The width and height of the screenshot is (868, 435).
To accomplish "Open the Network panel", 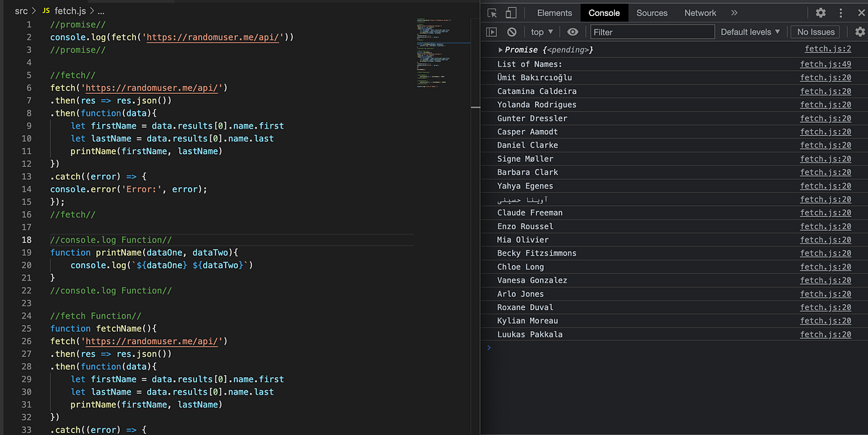I will [700, 12].
